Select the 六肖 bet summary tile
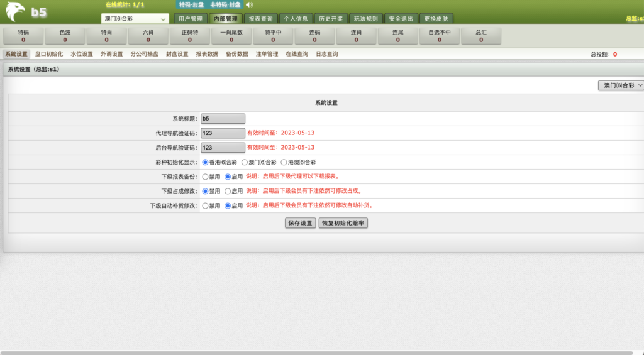Screen dimensions: 644x355 tap(148, 36)
